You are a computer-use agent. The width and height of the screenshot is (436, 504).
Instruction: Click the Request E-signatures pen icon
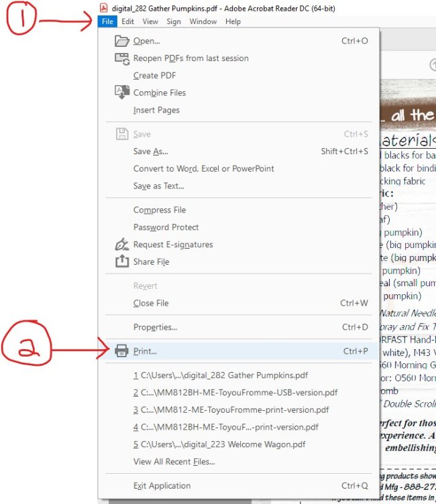point(122,244)
